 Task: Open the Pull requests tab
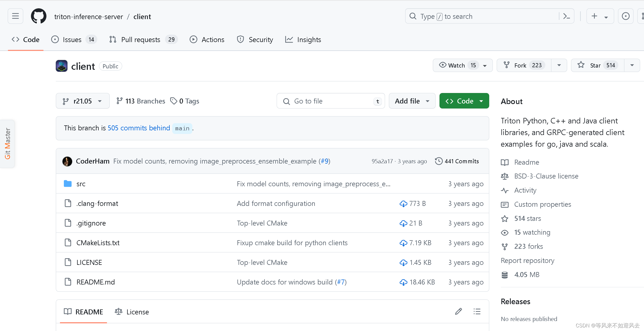point(143,40)
